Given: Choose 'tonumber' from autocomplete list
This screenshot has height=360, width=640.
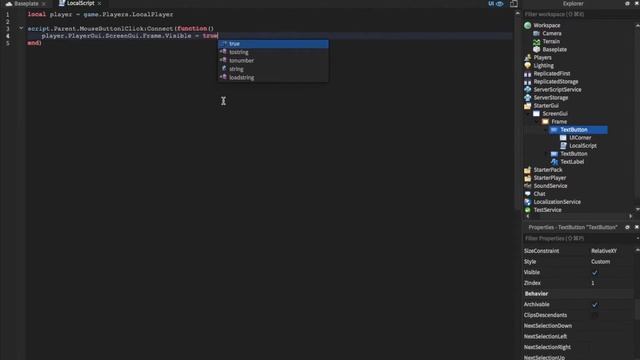Looking at the screenshot, I should click(273, 60).
